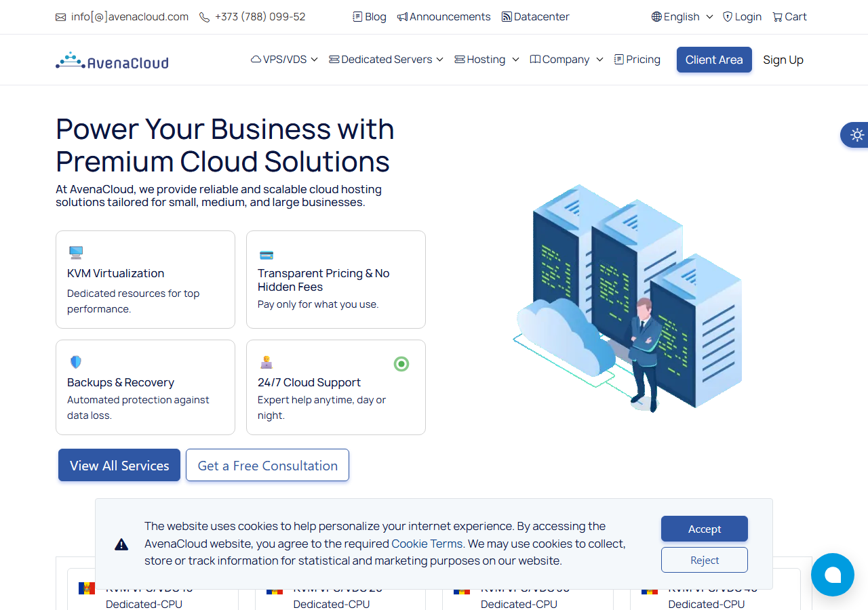This screenshot has height=610, width=868.
Task: Click Get a Free Consultation button
Action: 267,465
